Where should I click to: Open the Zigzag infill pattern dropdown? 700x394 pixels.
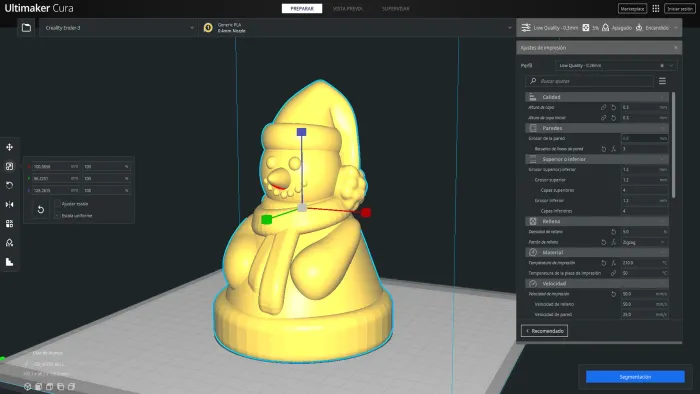click(x=644, y=242)
